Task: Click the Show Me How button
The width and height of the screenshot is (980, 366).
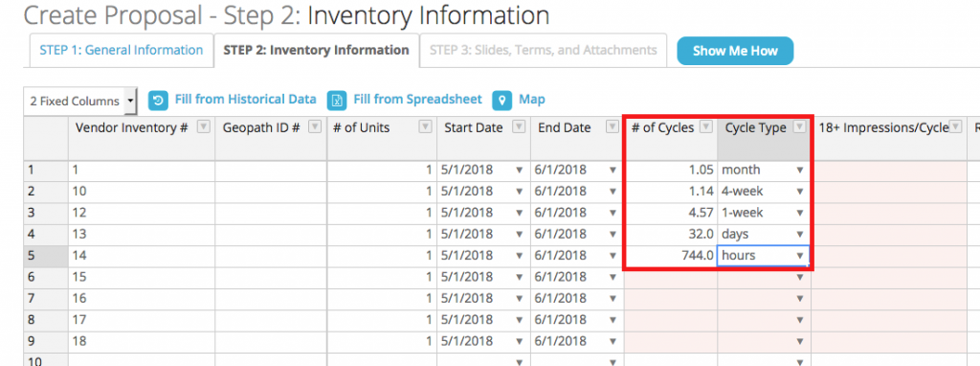Action: 735,52
